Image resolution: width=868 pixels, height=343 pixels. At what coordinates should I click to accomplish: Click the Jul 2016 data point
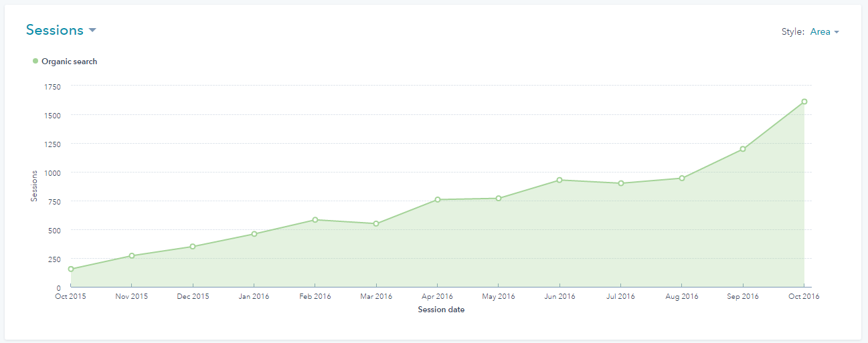621,183
